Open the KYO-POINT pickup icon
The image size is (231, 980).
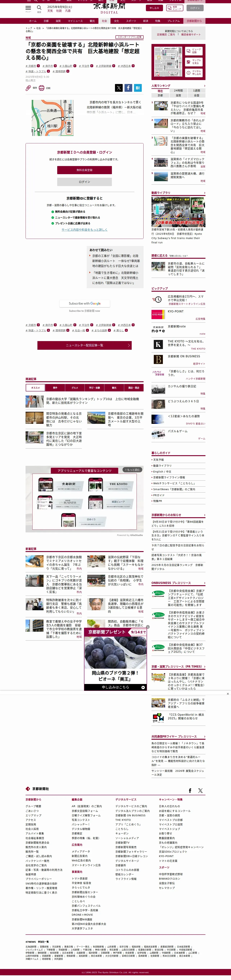click(158, 315)
